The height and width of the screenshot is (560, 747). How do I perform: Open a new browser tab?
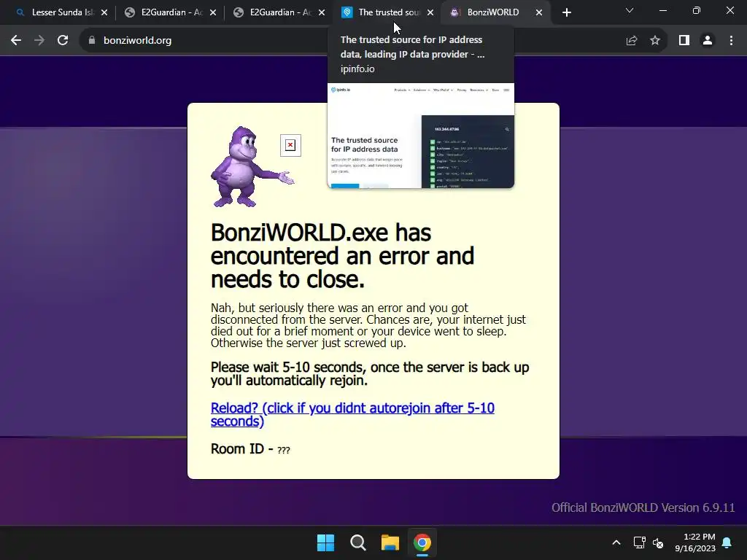(566, 12)
